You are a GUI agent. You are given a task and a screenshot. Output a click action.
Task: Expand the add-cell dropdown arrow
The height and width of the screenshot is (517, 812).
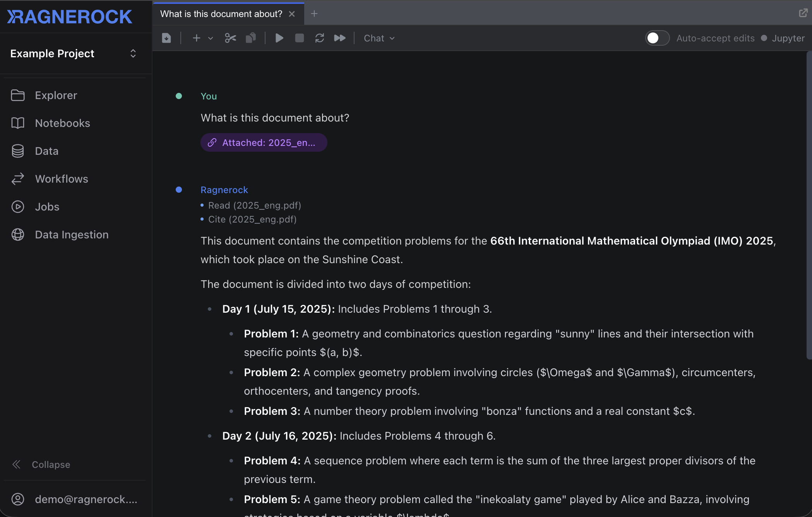[x=211, y=38]
